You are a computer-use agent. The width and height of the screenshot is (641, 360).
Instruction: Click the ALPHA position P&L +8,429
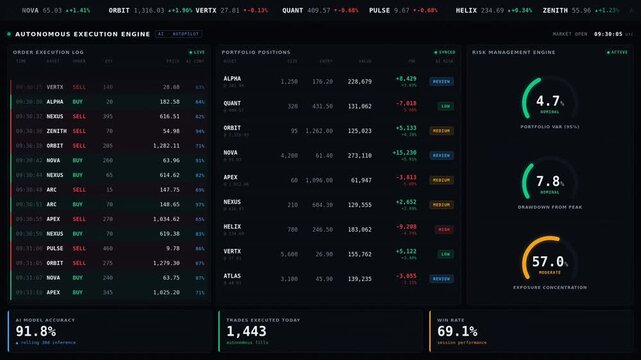click(406, 78)
